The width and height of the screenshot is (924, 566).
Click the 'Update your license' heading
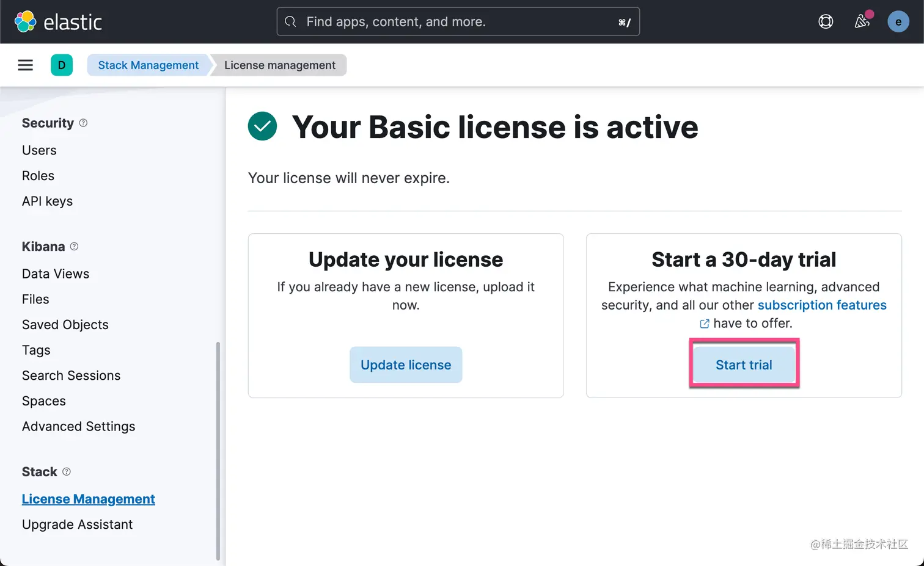406,260
